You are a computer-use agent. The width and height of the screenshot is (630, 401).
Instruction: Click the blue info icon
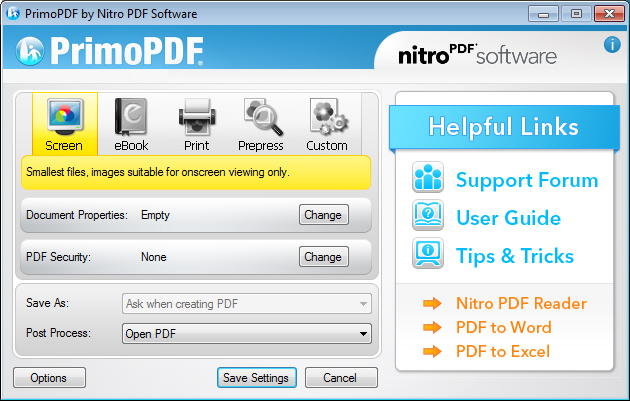(612, 45)
